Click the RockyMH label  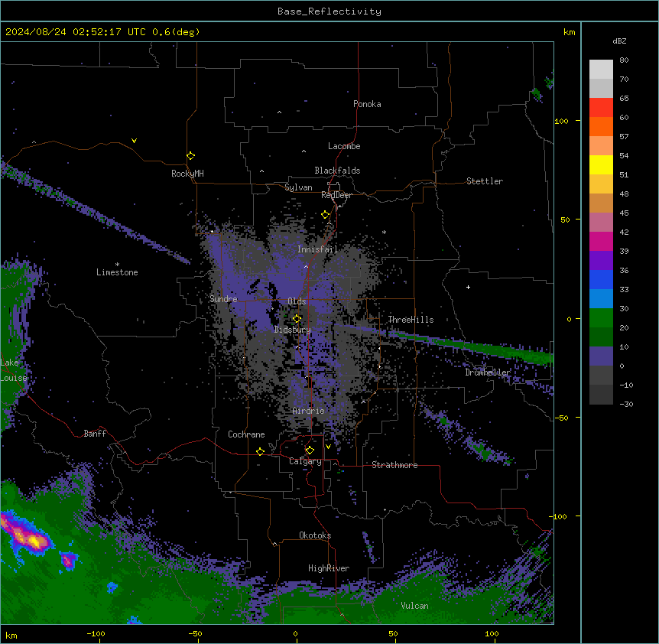187,174
